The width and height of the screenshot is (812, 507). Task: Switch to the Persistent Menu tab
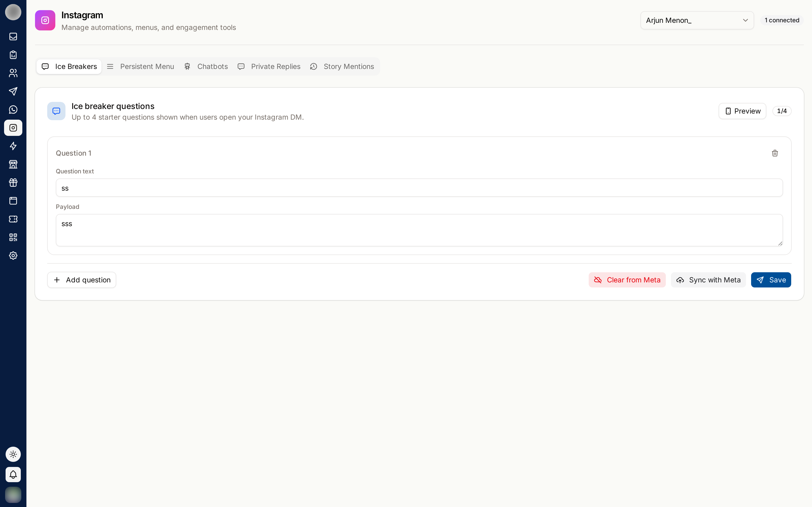140,66
